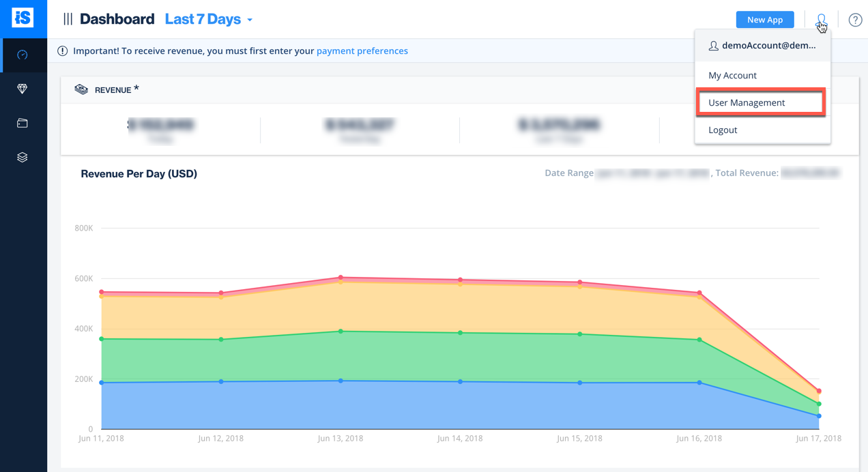
Task: Open the help question mark icon
Action: click(x=855, y=20)
